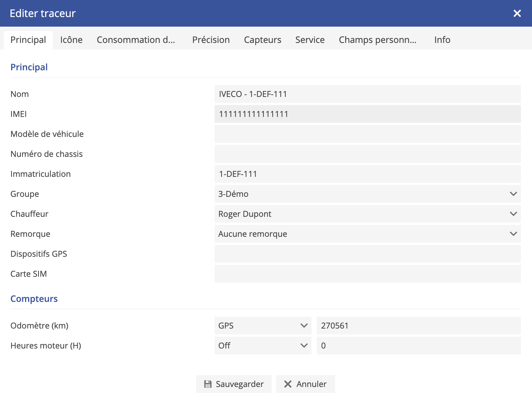Go to the Capteurs tab
532x404 pixels.
click(x=262, y=40)
